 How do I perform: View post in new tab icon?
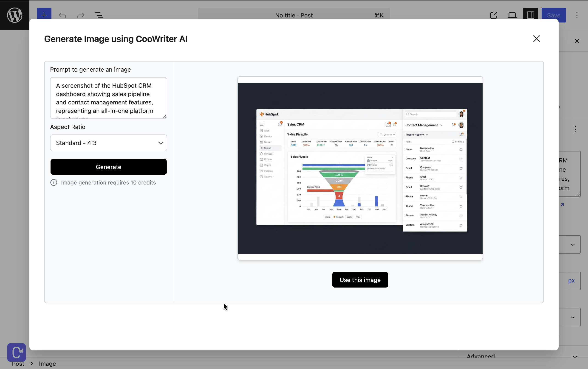pyautogui.click(x=494, y=15)
